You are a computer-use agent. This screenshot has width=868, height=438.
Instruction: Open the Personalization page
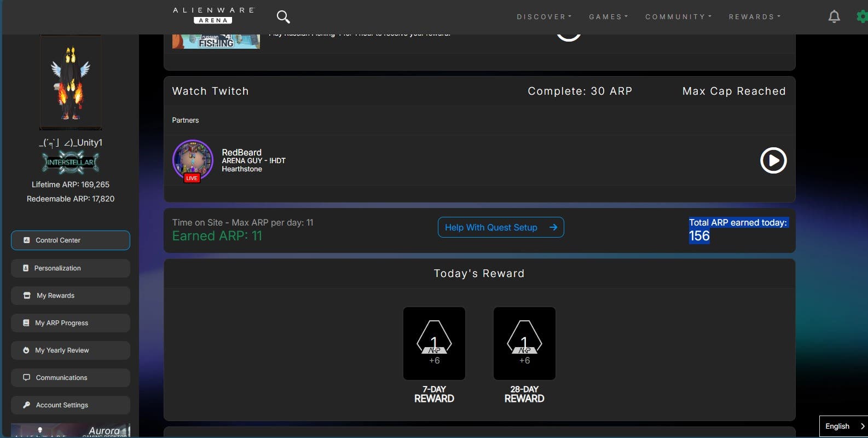(x=71, y=268)
